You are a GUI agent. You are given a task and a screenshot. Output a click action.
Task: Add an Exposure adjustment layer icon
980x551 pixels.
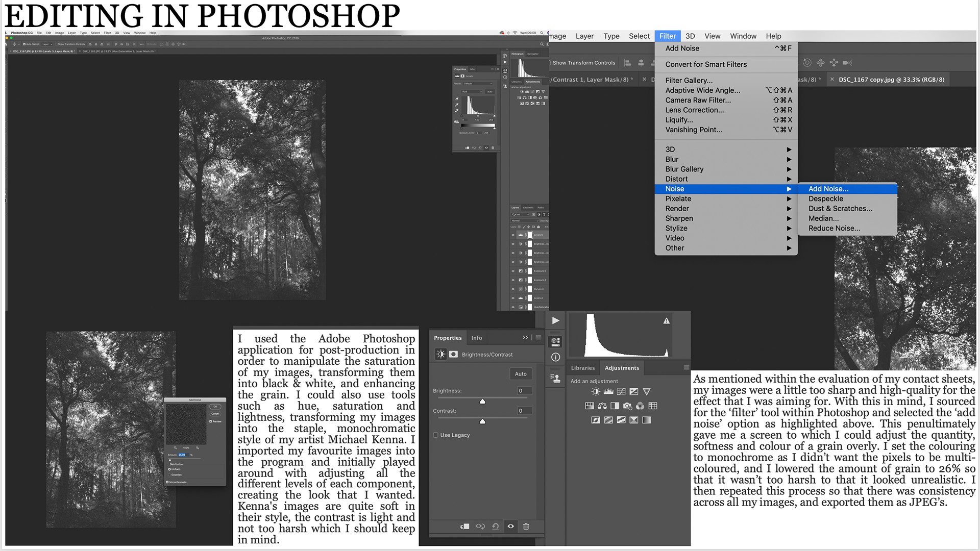pyautogui.click(x=634, y=392)
